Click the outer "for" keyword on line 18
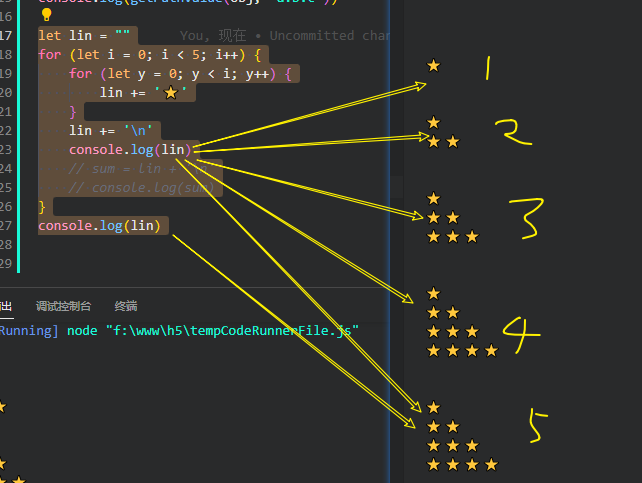This screenshot has height=483, width=642. pyautogui.click(x=49, y=55)
